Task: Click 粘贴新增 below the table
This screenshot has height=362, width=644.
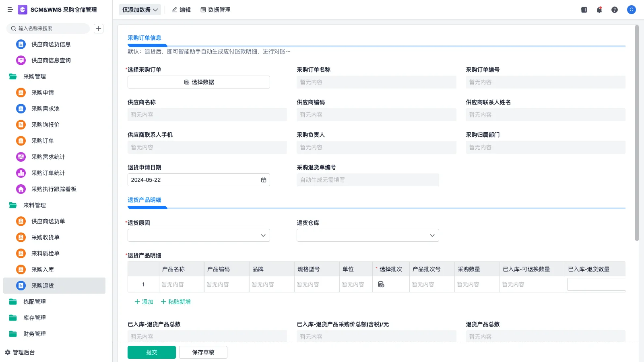Action: click(x=176, y=302)
